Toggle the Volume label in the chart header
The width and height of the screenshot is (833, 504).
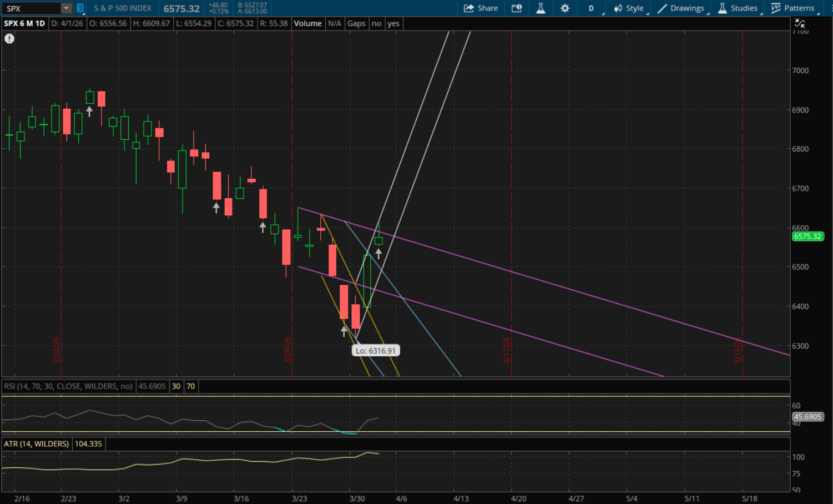tap(307, 23)
